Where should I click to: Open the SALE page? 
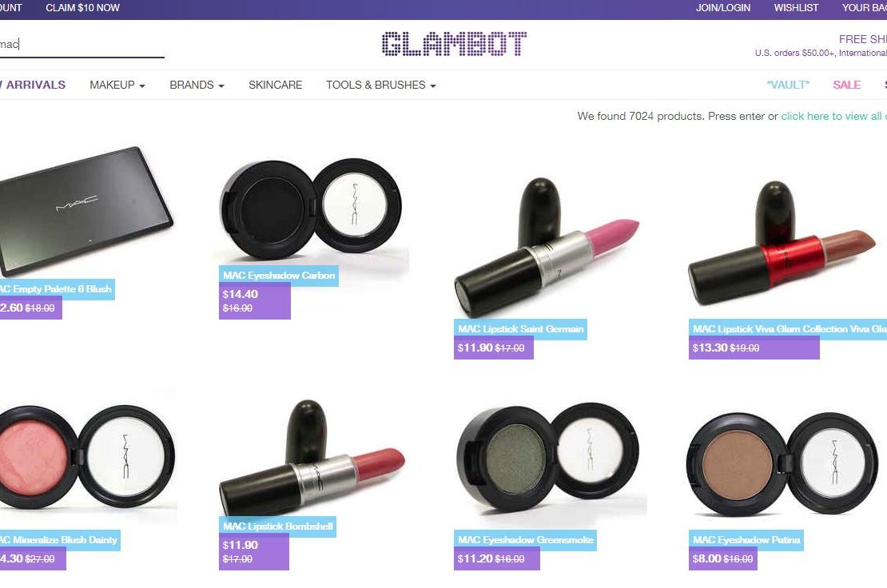coord(846,85)
